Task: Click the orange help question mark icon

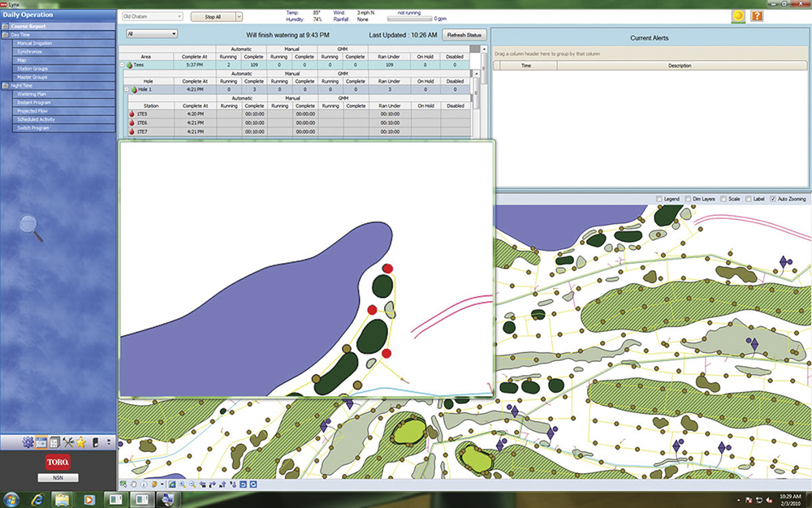Action: tap(757, 15)
